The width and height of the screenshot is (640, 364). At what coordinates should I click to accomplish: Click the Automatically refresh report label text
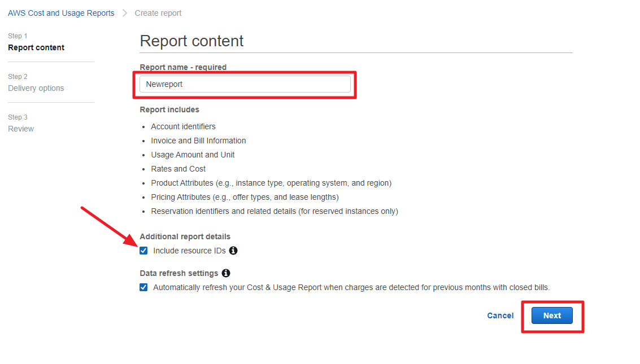point(351,287)
